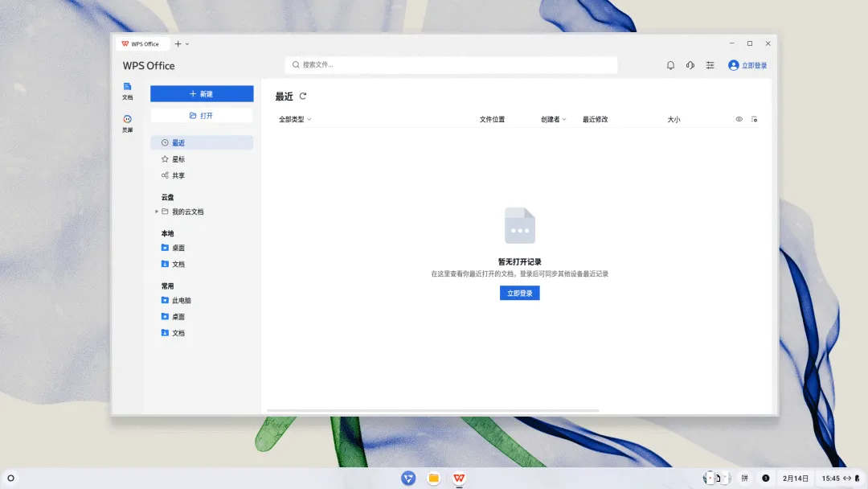The height and width of the screenshot is (489, 868).
Task: Expand 我的云文档 tree arrow
Action: pyautogui.click(x=157, y=212)
